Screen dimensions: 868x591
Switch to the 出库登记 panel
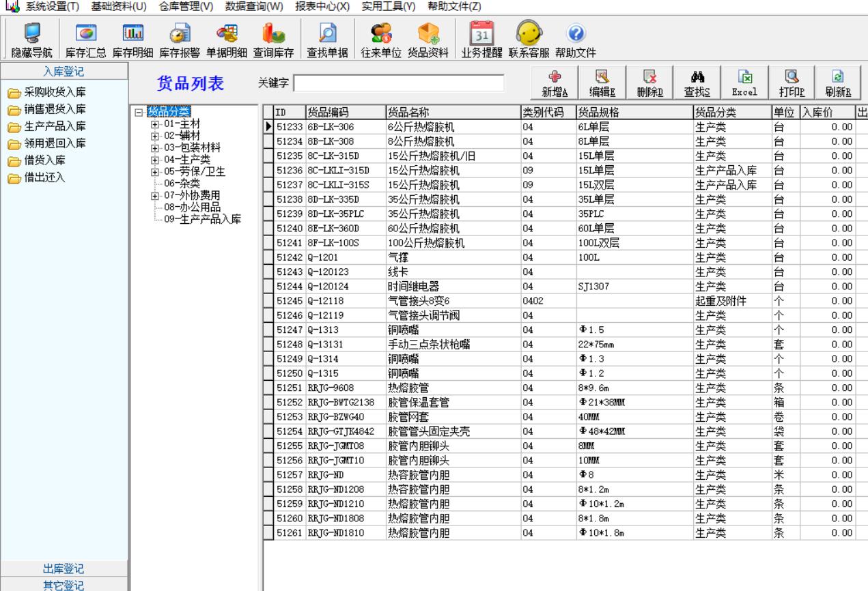pos(64,569)
